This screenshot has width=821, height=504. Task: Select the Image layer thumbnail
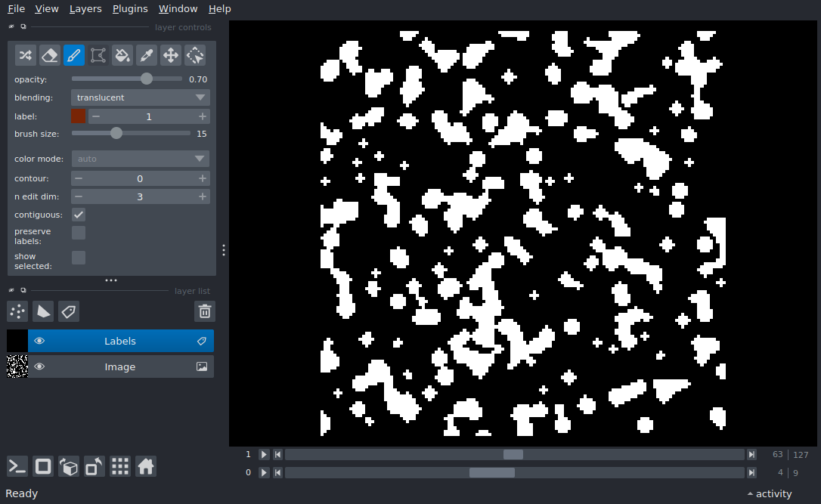(17, 366)
